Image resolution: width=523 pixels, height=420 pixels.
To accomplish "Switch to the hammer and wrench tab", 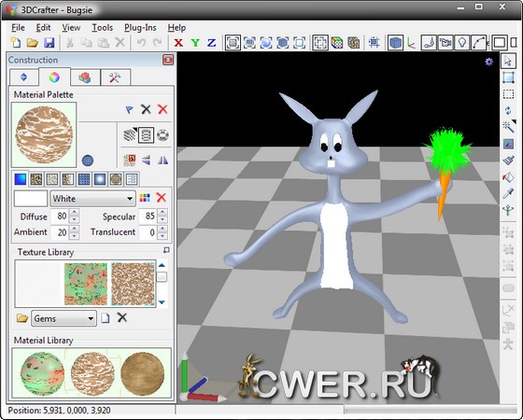I will pos(115,77).
